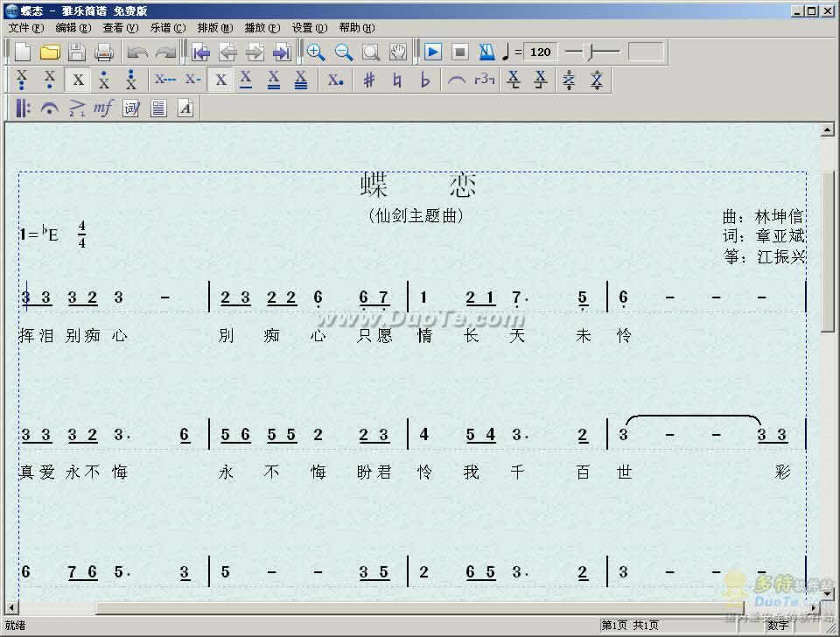The height and width of the screenshot is (637, 840).
Task: Open the 帮助 menu
Action: [x=357, y=28]
